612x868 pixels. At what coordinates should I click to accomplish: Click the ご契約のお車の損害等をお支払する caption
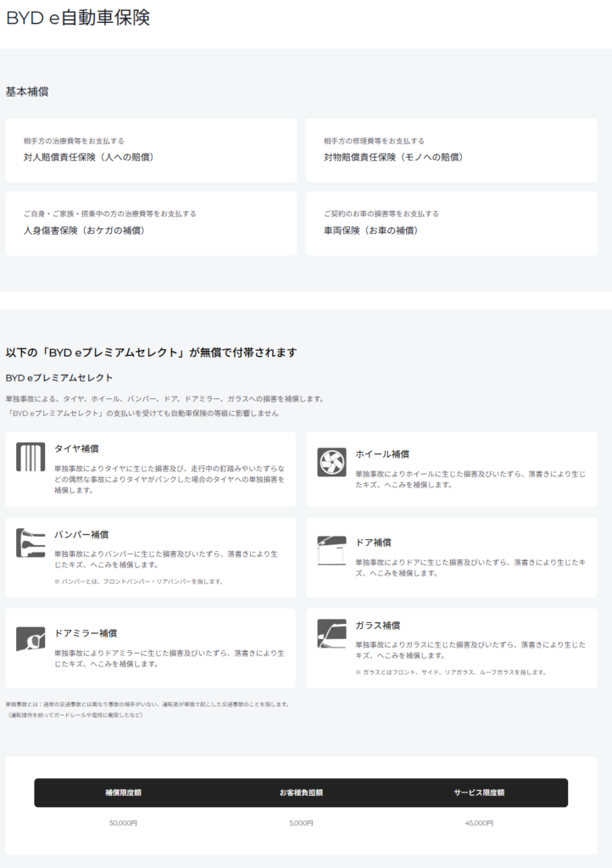tap(381, 214)
